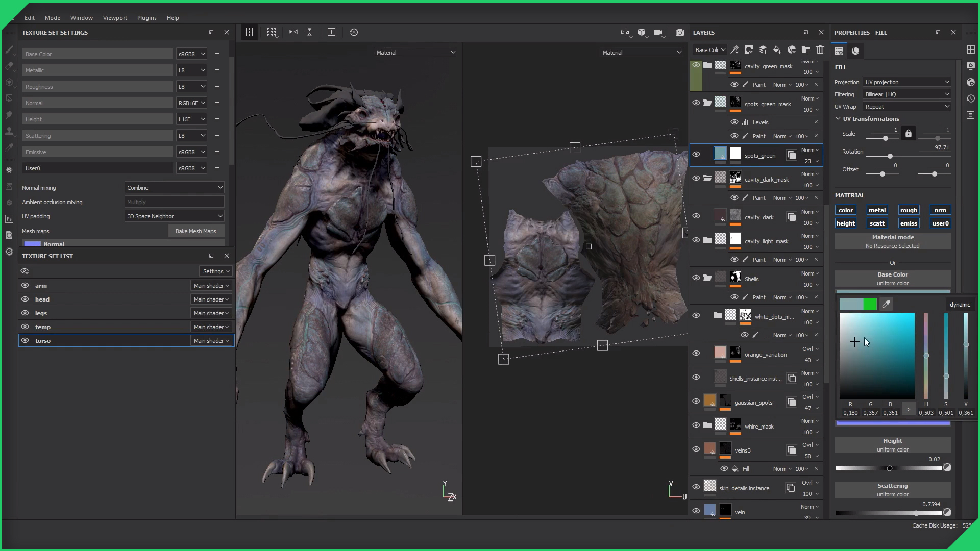Toggle visibility of the spots_green layer
This screenshot has width=980, height=551.
tap(696, 156)
